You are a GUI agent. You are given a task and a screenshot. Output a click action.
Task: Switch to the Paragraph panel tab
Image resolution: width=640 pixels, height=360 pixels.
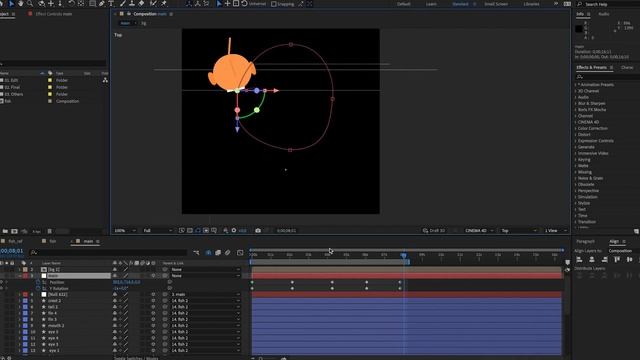pyautogui.click(x=585, y=242)
